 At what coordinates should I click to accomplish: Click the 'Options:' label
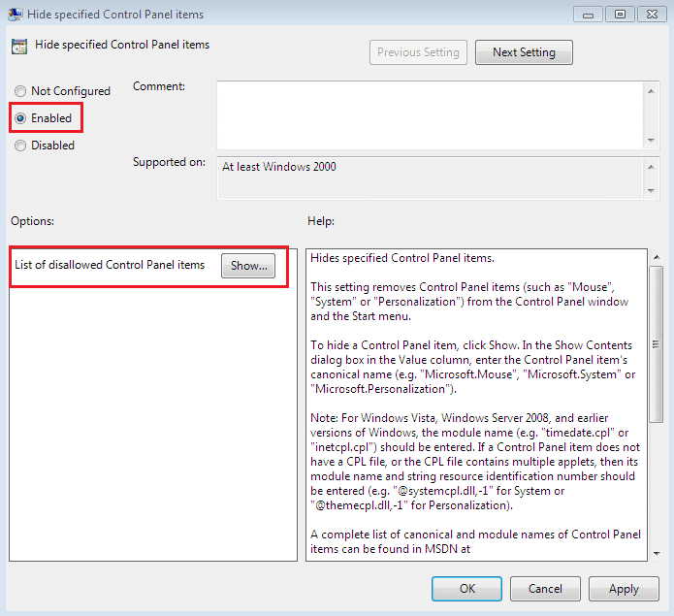coord(32,221)
